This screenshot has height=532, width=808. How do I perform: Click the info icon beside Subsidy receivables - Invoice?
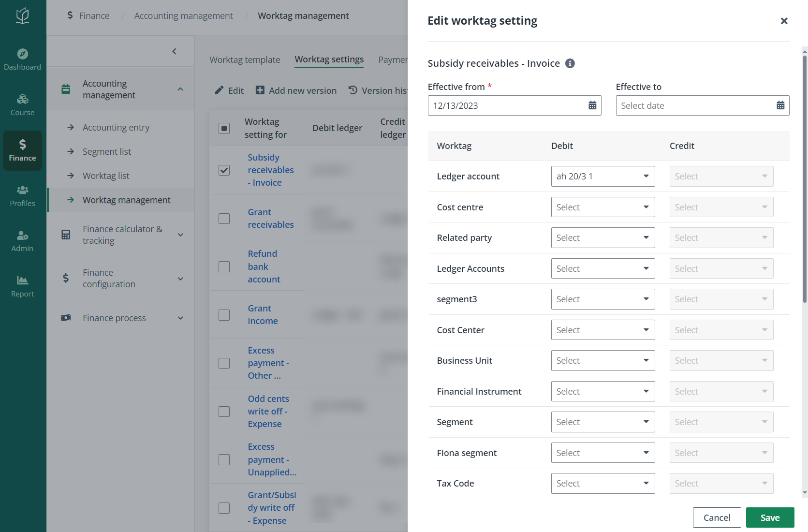(570, 63)
